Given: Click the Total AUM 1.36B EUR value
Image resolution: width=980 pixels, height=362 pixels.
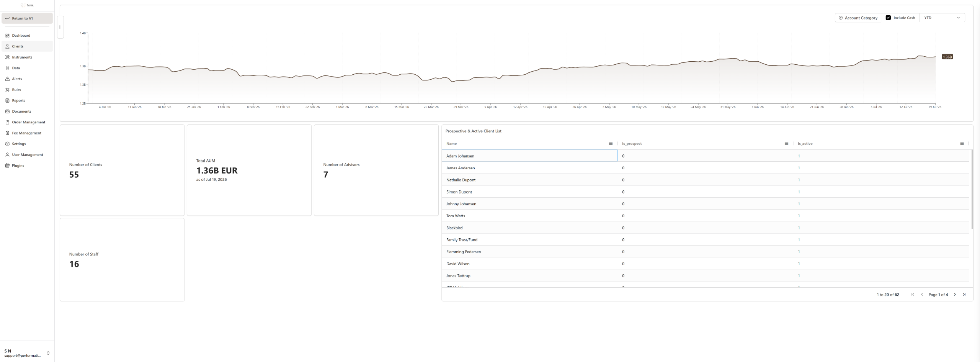Looking at the screenshot, I should 217,170.
